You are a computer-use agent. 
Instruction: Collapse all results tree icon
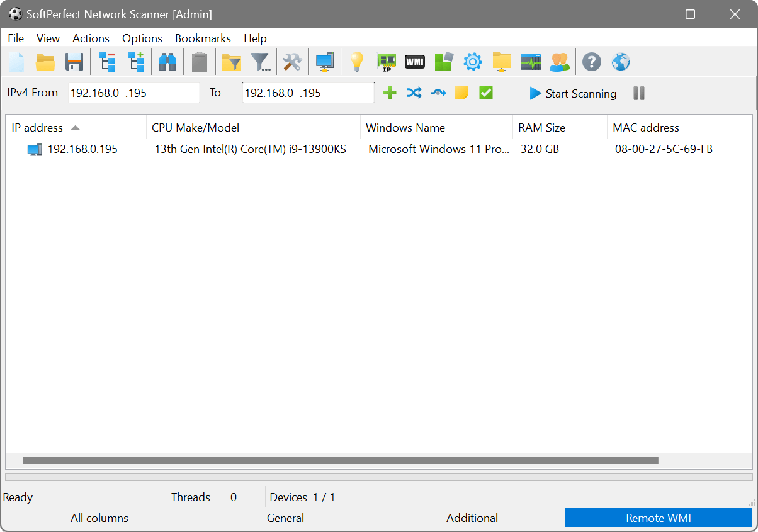[x=107, y=62]
